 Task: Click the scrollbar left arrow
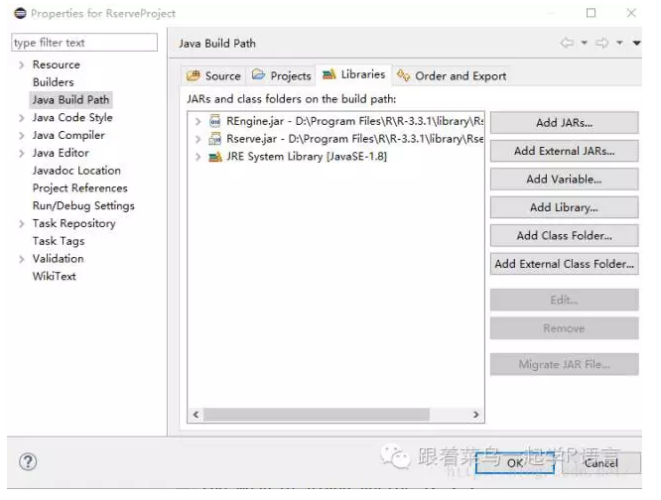pos(196,414)
